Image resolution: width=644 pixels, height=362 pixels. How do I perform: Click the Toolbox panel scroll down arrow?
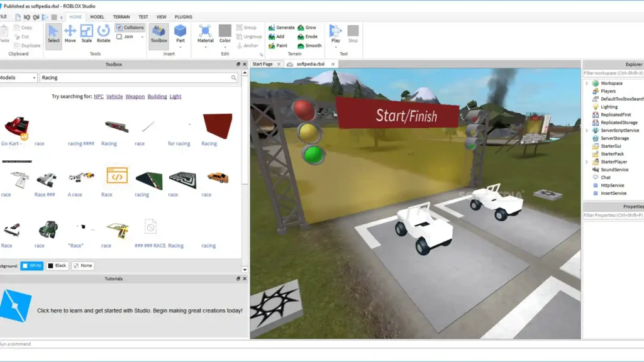(245, 270)
